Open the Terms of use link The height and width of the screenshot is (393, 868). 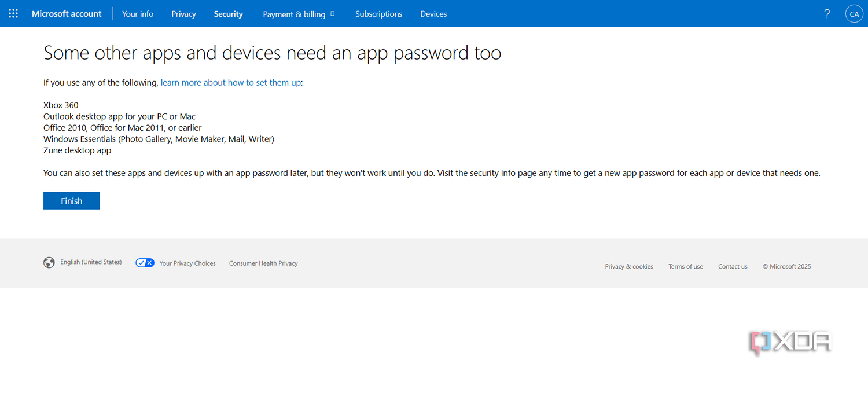click(686, 267)
